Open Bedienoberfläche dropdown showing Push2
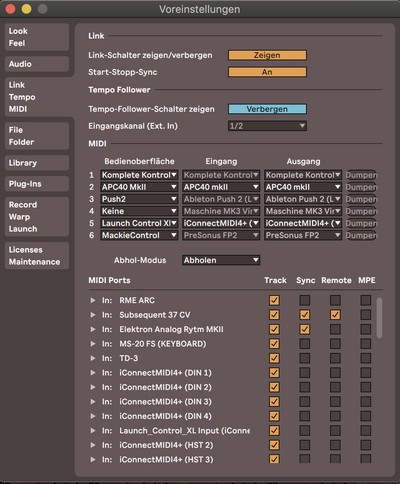The image size is (400, 484). [139, 199]
